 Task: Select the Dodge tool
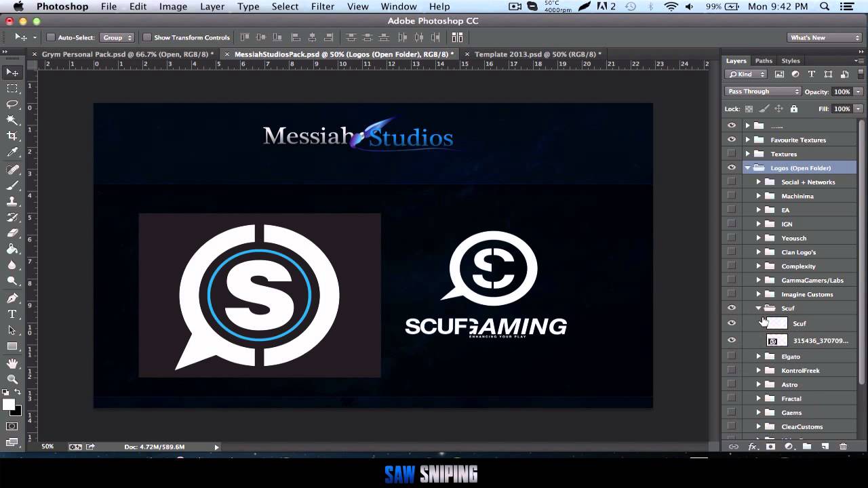(12, 281)
